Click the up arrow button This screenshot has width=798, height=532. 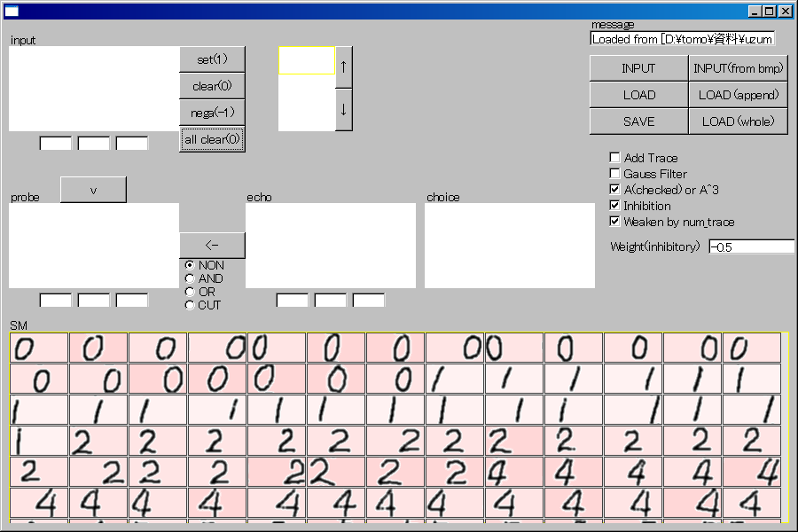344,66
